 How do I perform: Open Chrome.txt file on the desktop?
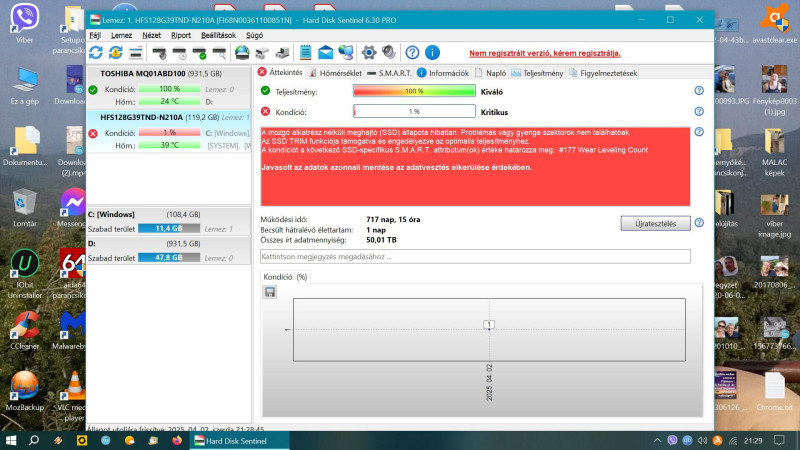click(x=774, y=391)
